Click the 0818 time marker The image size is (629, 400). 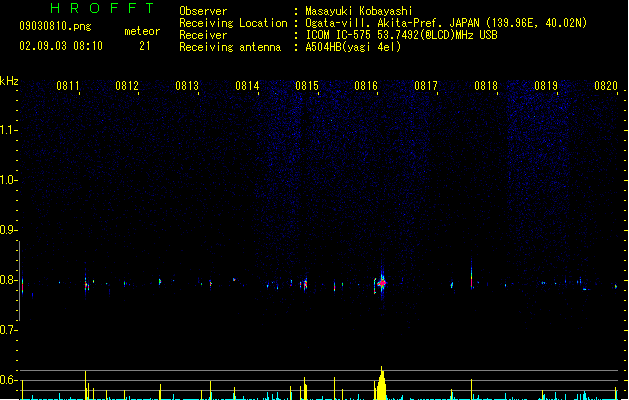486,86
